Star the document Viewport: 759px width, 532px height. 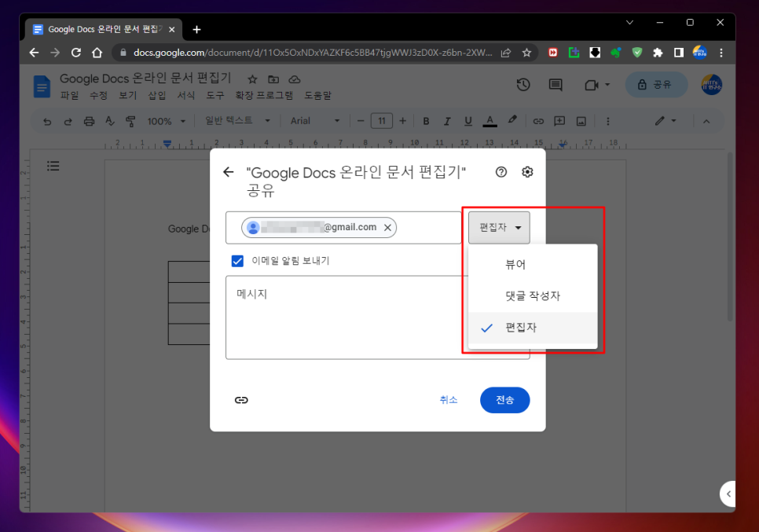[252, 79]
